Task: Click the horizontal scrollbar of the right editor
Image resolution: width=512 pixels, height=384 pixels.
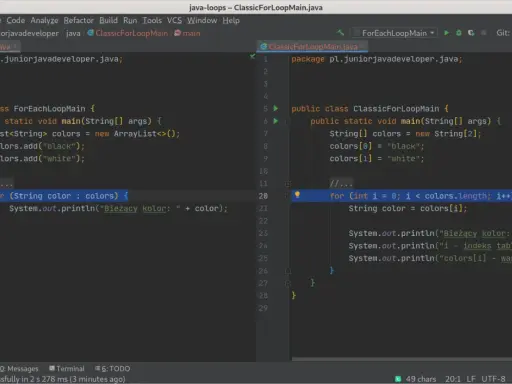Action: point(402,359)
